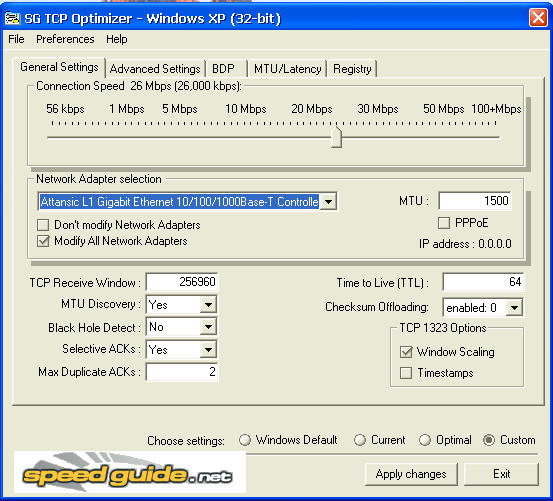Select the Windows Default settings radio button
This screenshot has height=501, width=553.
tap(245, 440)
